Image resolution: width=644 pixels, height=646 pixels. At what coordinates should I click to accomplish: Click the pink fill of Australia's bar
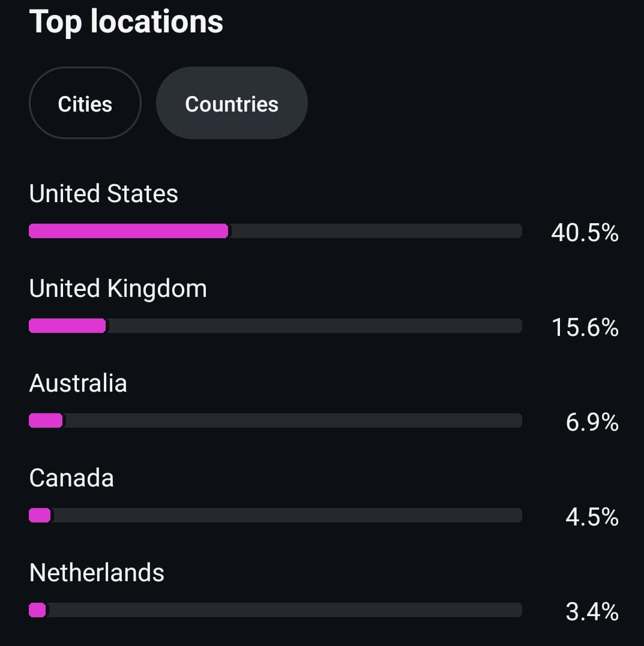pyautogui.click(x=46, y=420)
